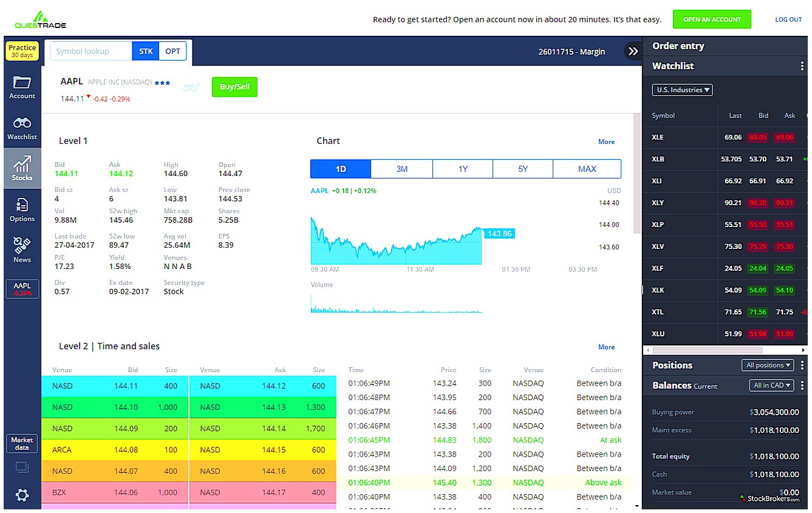This screenshot has width=812, height=513.
Task: Click the Practice 30 days badge
Action: coord(22,51)
